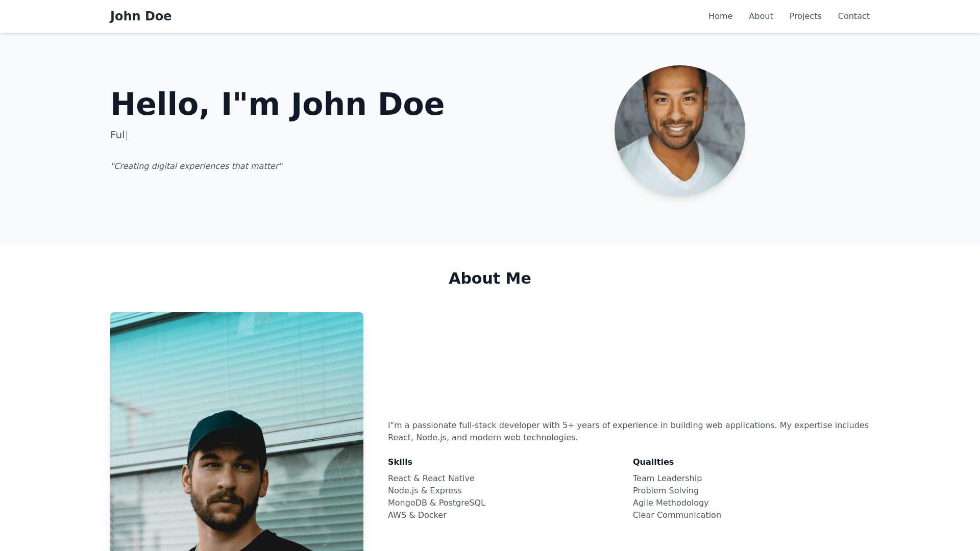Screen dimensions: 980x551
Task: Click the typing animation text "Ful"
Action: coord(117,135)
